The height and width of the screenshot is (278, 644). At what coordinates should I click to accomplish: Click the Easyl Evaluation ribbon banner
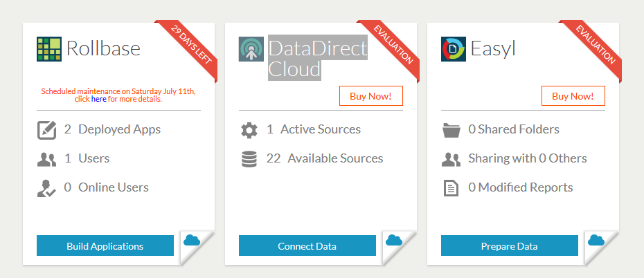(x=596, y=46)
